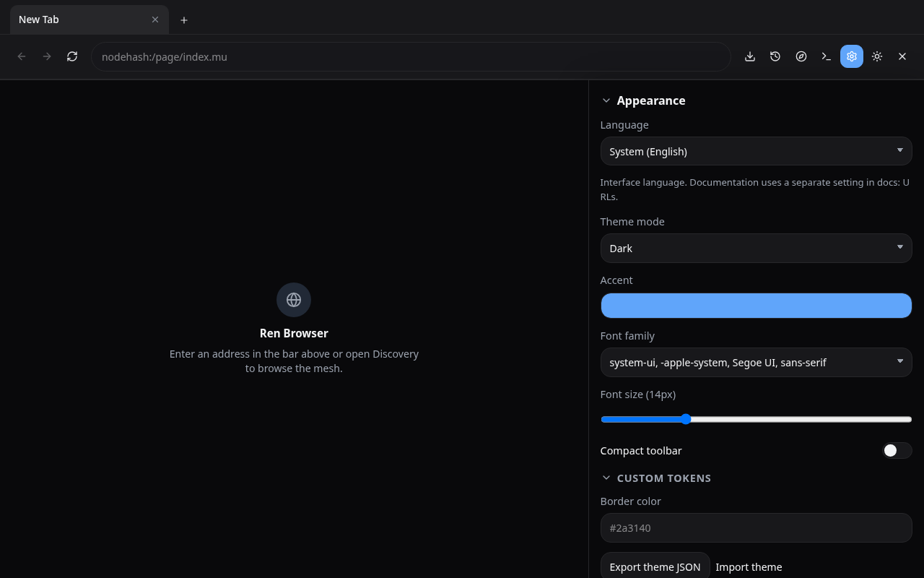Select the New Tab tab
Screen dimensions: 924x578
[x=90, y=20]
